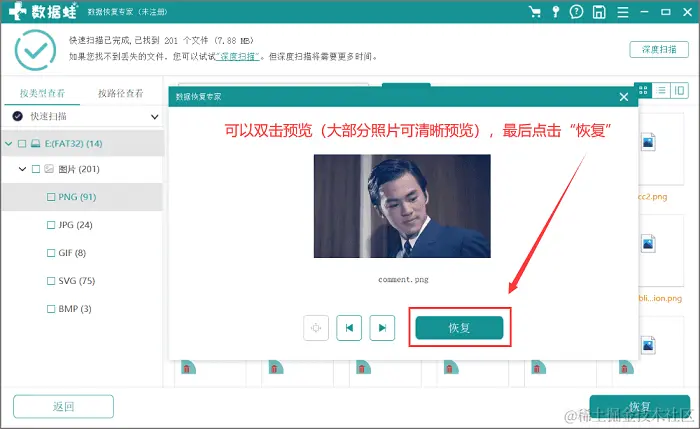
Task: Click the 数据蛙 logo
Action: (x=43, y=11)
